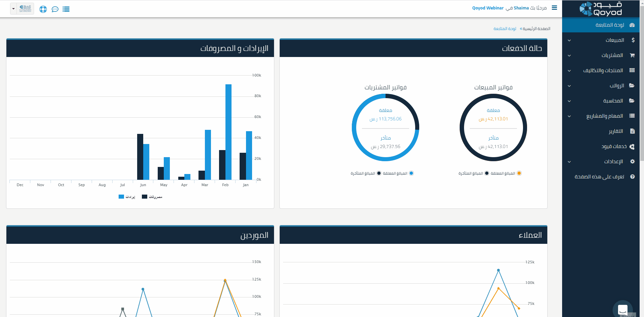Click the life-ring help icon in top bar

coord(43,9)
